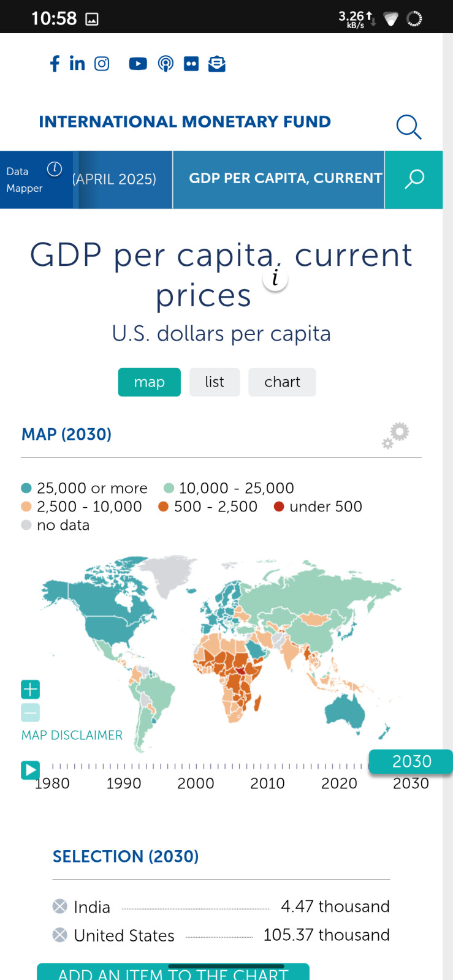This screenshot has height=980, width=453.
Task: Switch to the list view tab
Action: point(215,382)
